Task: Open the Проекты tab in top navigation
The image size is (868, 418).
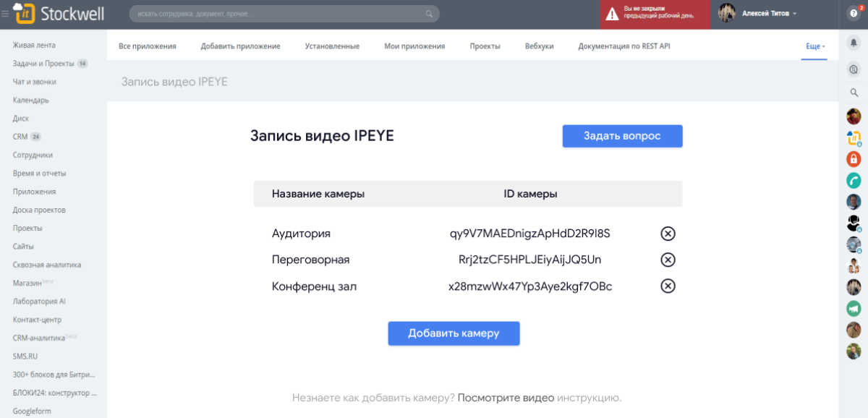Action: [485, 46]
